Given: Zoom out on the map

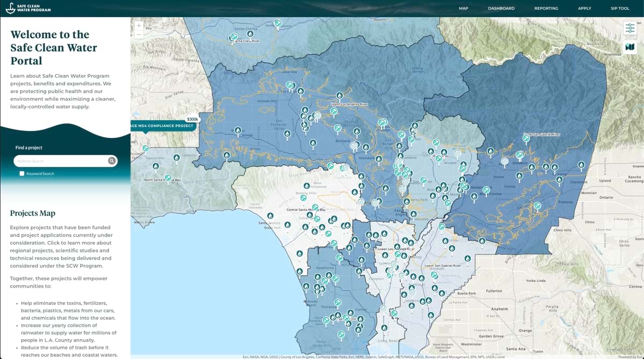Looking at the screenshot, I should (x=139, y=34).
